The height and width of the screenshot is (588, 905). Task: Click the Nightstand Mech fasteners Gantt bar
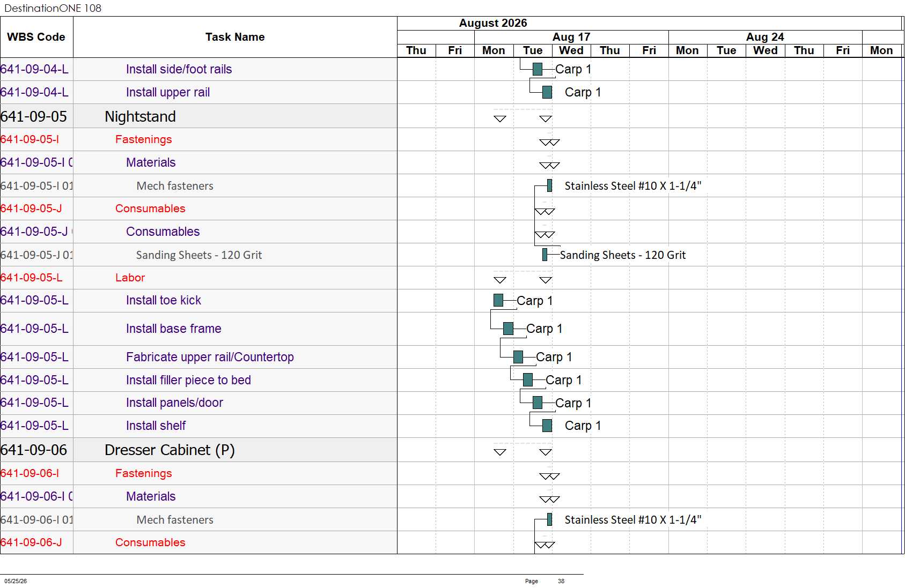(x=549, y=185)
